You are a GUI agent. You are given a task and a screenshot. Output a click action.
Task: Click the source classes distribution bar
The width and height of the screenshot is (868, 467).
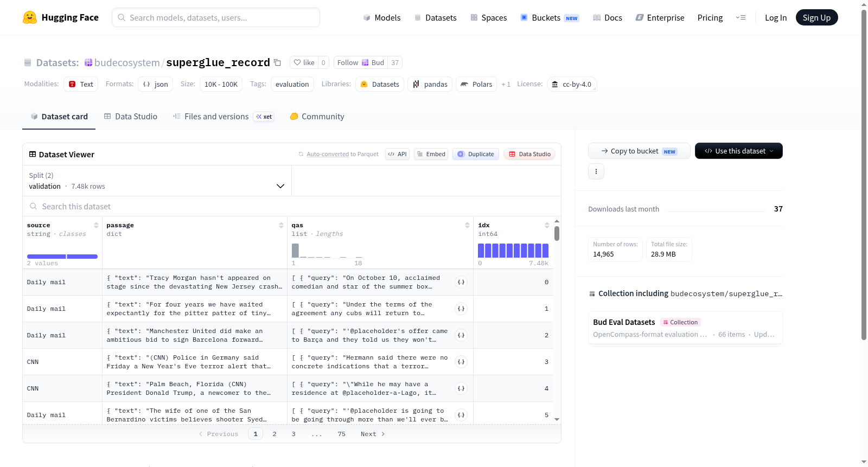tap(62, 257)
